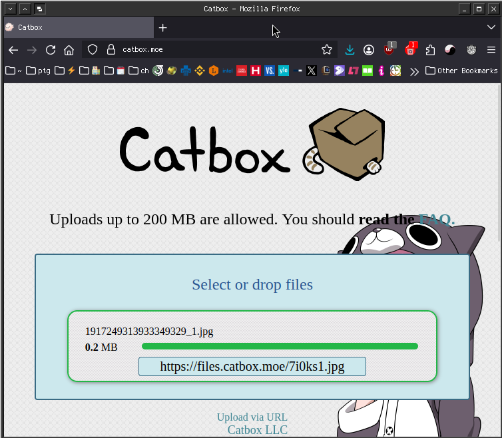Open the FAQ link
The width and height of the screenshot is (504, 440).
pos(437,220)
